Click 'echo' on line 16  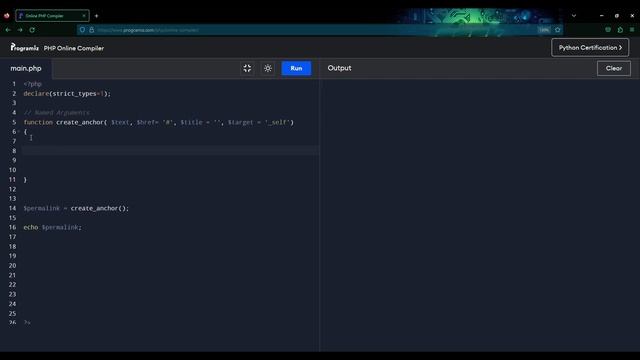31,227
